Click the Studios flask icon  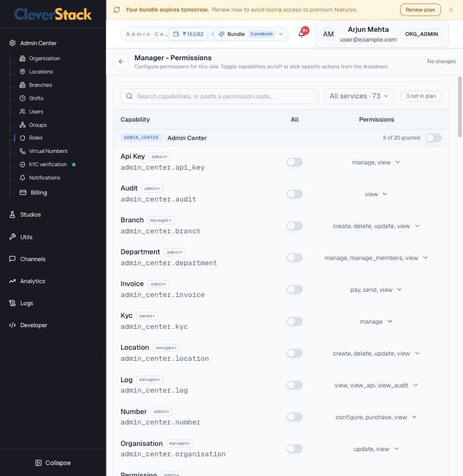(x=12, y=215)
